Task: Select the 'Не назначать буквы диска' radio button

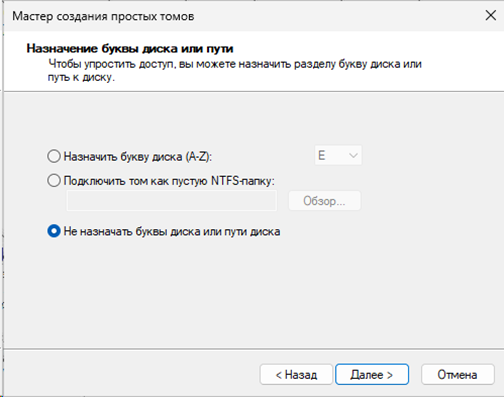Action: click(54, 231)
